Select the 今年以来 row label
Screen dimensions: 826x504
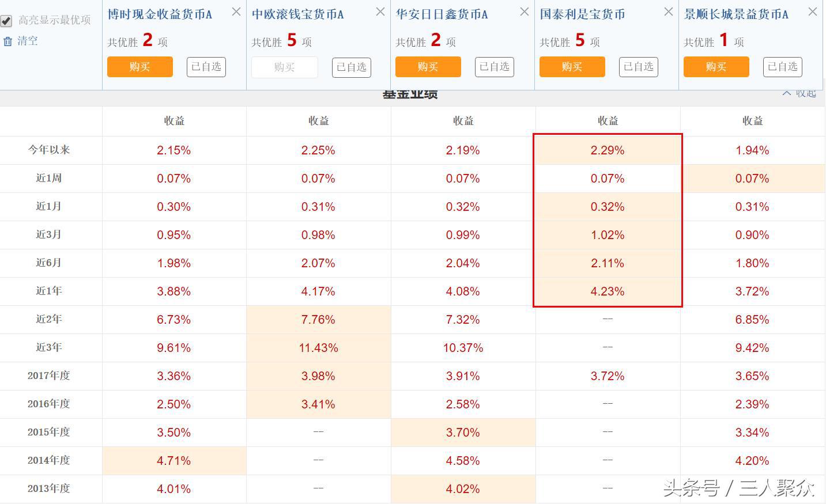tap(49, 150)
